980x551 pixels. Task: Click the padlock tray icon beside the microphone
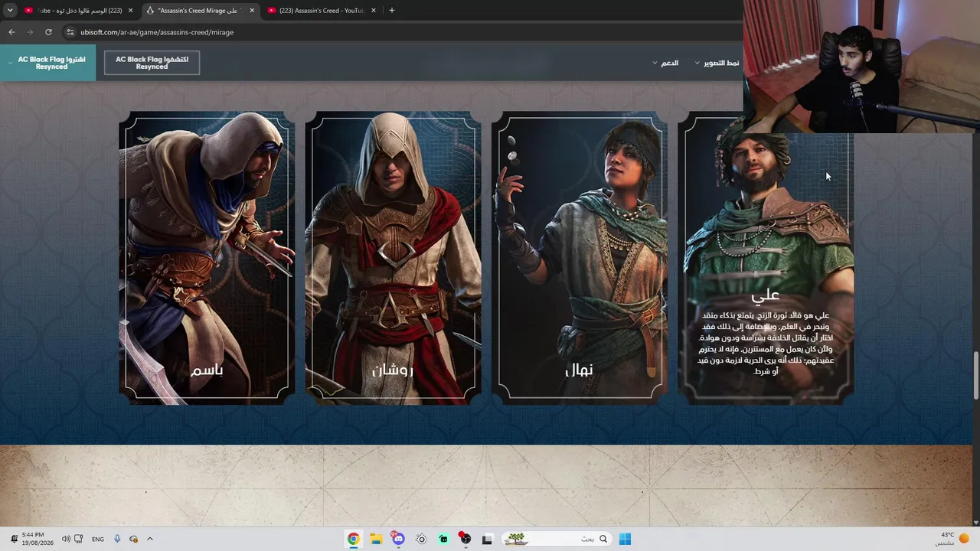(x=133, y=539)
